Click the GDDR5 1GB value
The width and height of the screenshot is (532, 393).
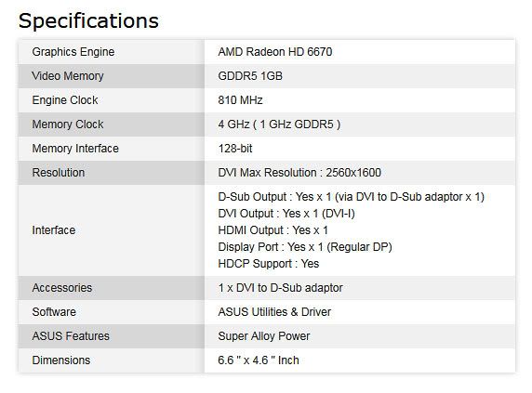pos(250,76)
